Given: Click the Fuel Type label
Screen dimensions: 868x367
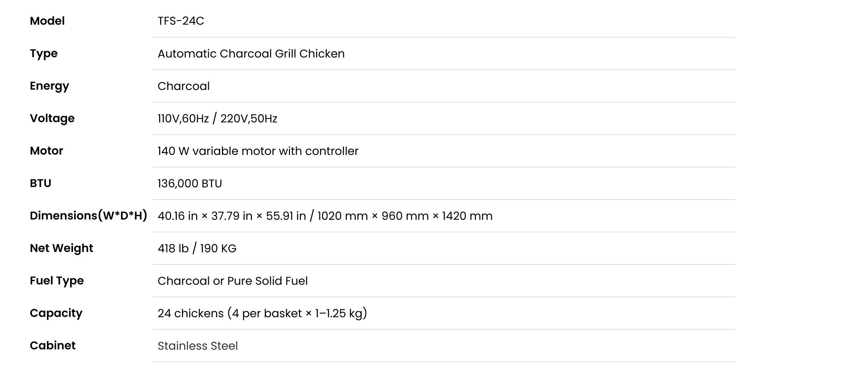Looking at the screenshot, I should click(x=57, y=281).
